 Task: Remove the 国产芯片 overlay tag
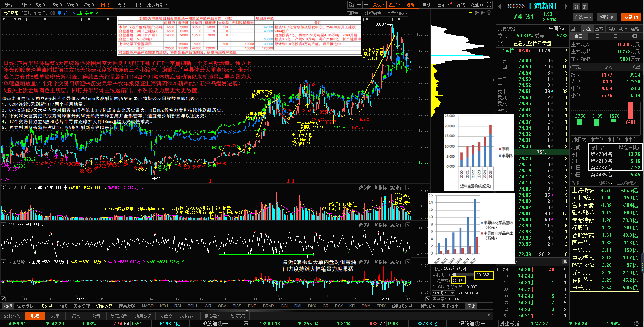pyautogui.click(x=97, y=13)
